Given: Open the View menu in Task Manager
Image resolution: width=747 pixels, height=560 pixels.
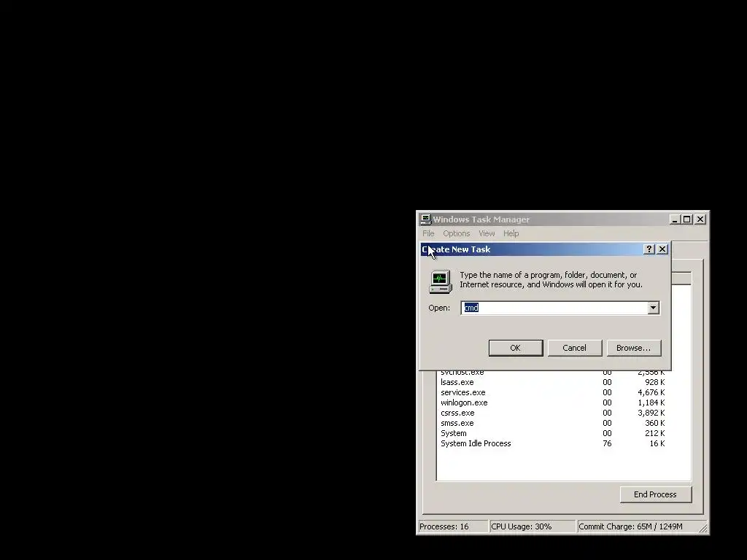Looking at the screenshot, I should [x=487, y=233].
